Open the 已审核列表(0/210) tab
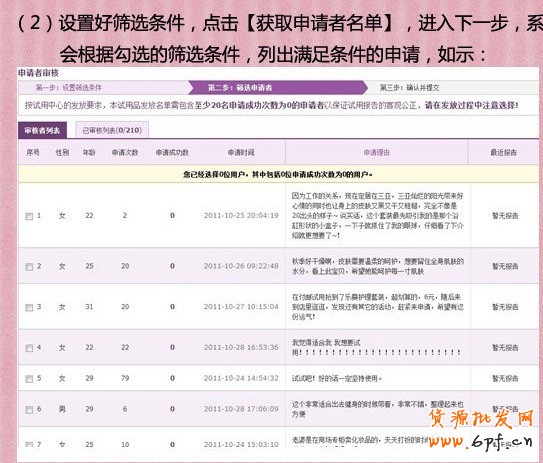Viewport: 543px width, 463px height. click(112, 130)
